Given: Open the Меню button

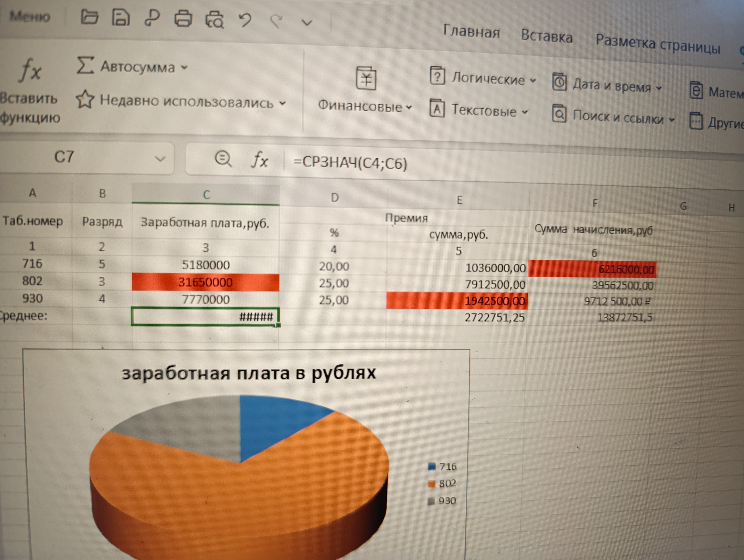Looking at the screenshot, I should [30, 16].
